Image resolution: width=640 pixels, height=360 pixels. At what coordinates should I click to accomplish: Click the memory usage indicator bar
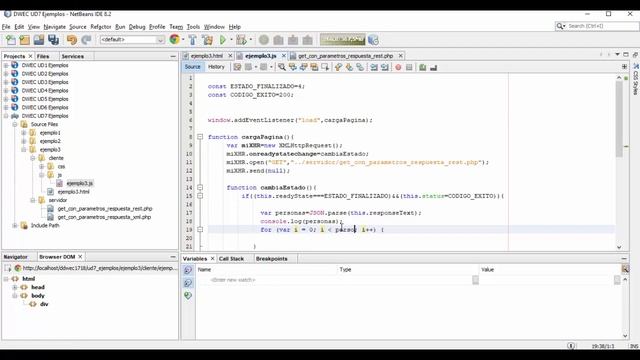coord(342,40)
